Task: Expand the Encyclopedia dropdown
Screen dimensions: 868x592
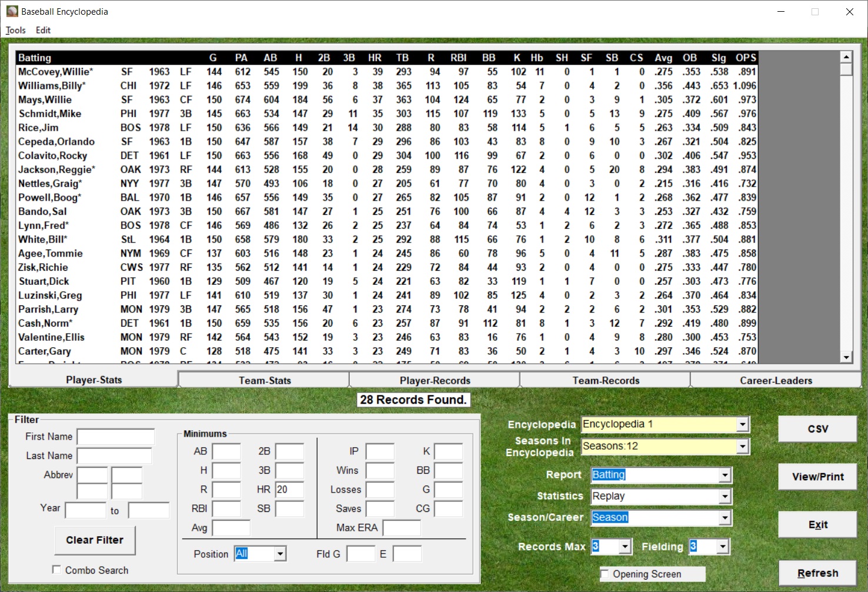Action: click(x=743, y=424)
